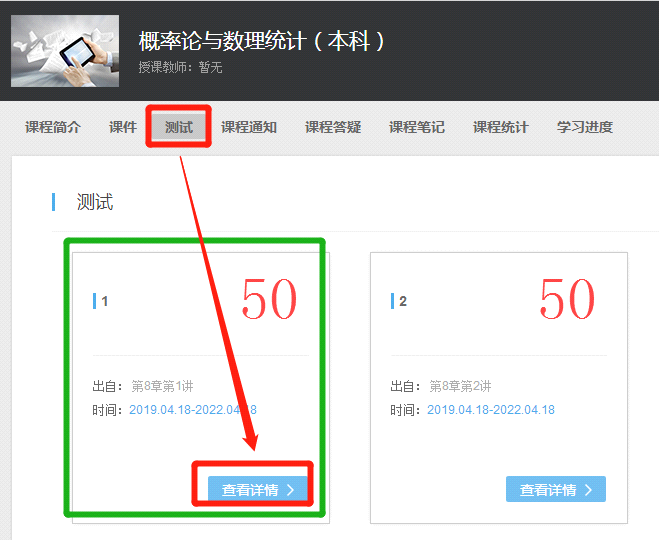Viewport: 659px width, 540px height.
Task: Click 查看详情 button for test 1
Action: pos(258,489)
